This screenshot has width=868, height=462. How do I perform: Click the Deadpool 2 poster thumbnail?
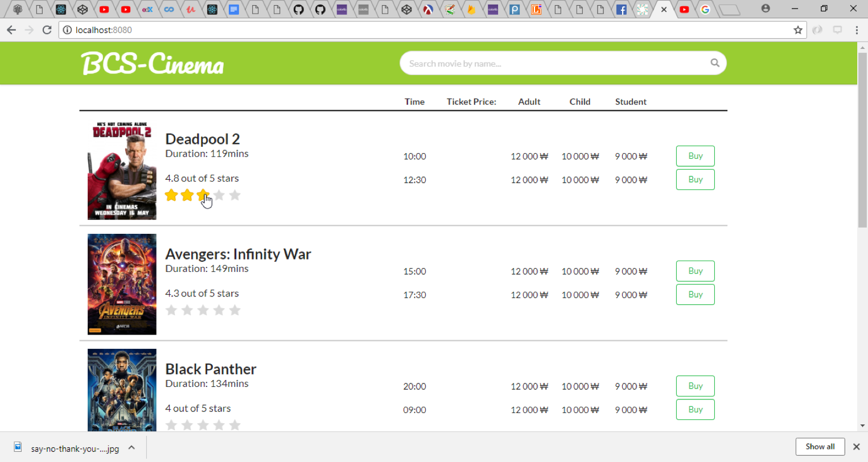point(122,170)
